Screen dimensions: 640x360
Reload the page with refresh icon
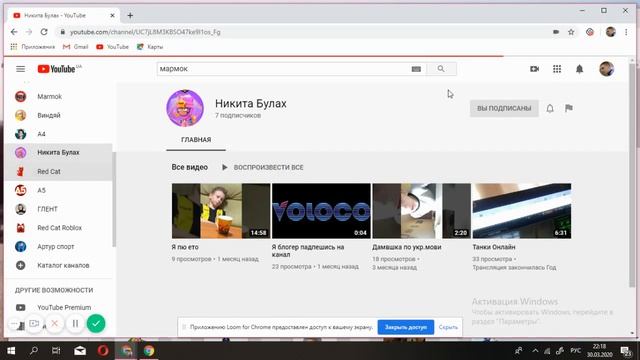44,32
